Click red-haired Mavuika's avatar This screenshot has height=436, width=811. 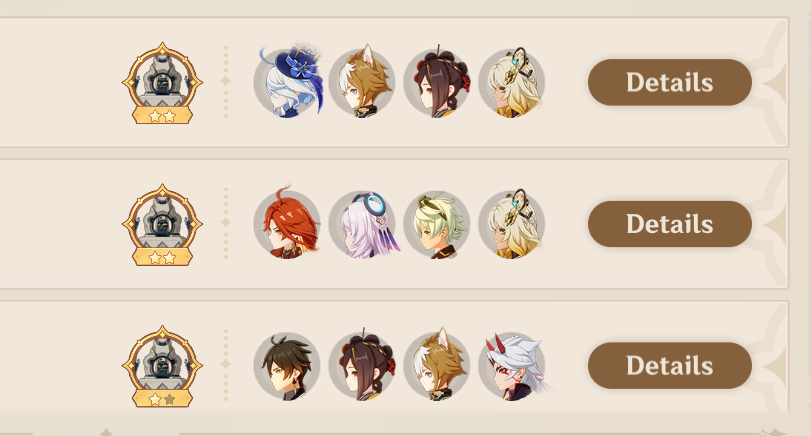coord(287,223)
